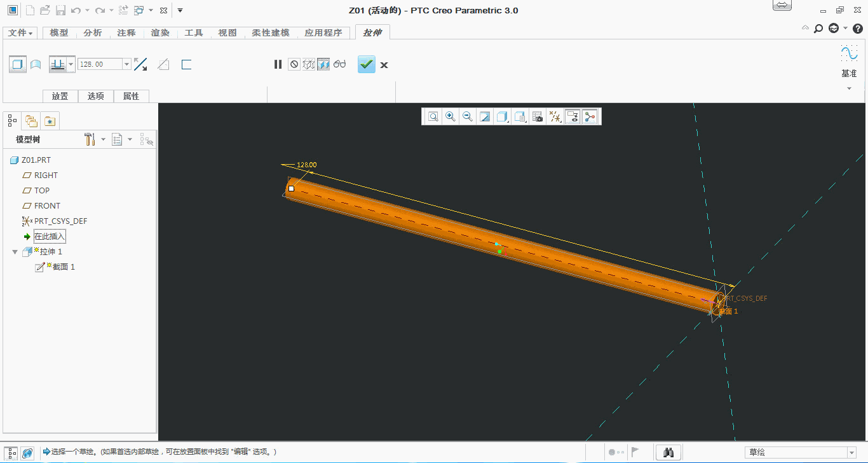
Task: Cancel the extrude with the X button
Action: point(384,65)
